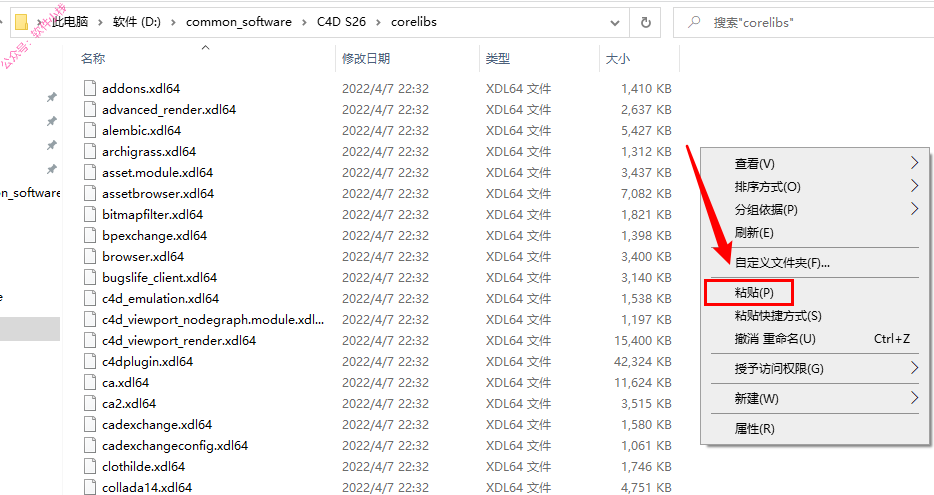Click the clothilde.xdl64 file icon
The image size is (934, 495).
(90, 466)
